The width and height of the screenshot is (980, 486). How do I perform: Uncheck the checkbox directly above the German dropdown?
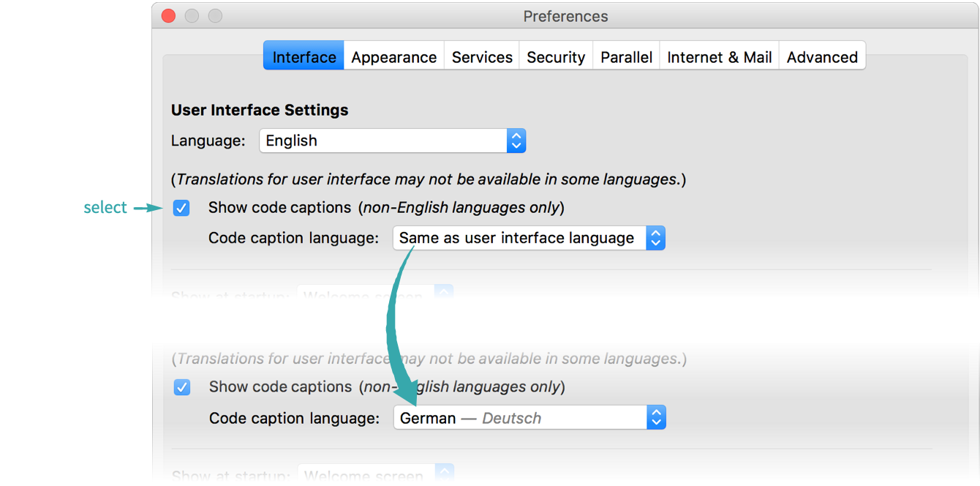click(x=182, y=387)
